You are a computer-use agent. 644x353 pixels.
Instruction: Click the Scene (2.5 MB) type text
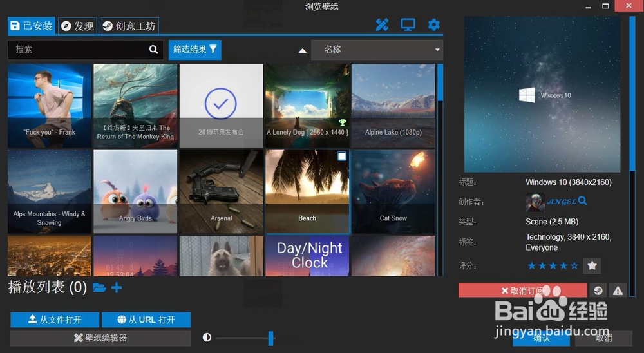coord(552,222)
